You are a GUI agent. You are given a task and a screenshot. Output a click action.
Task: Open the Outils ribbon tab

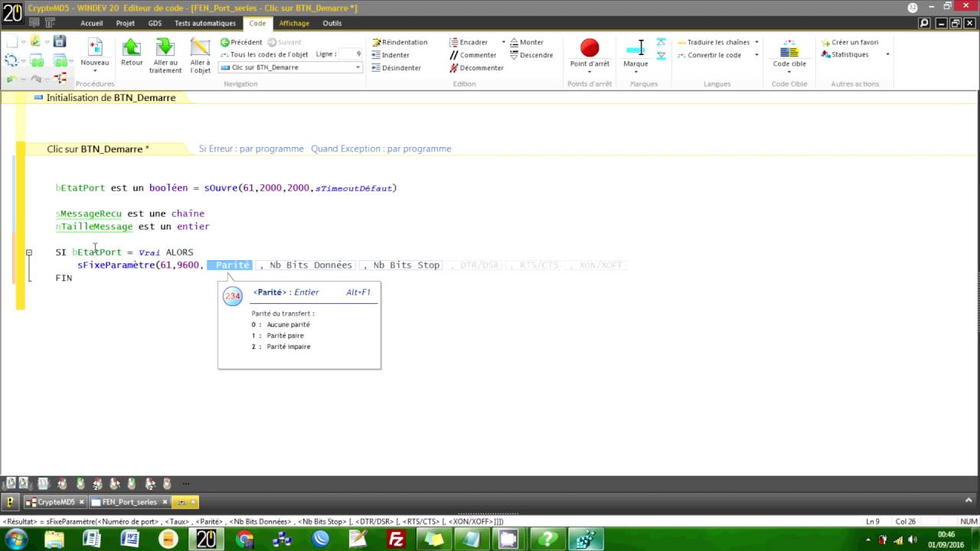tap(332, 23)
